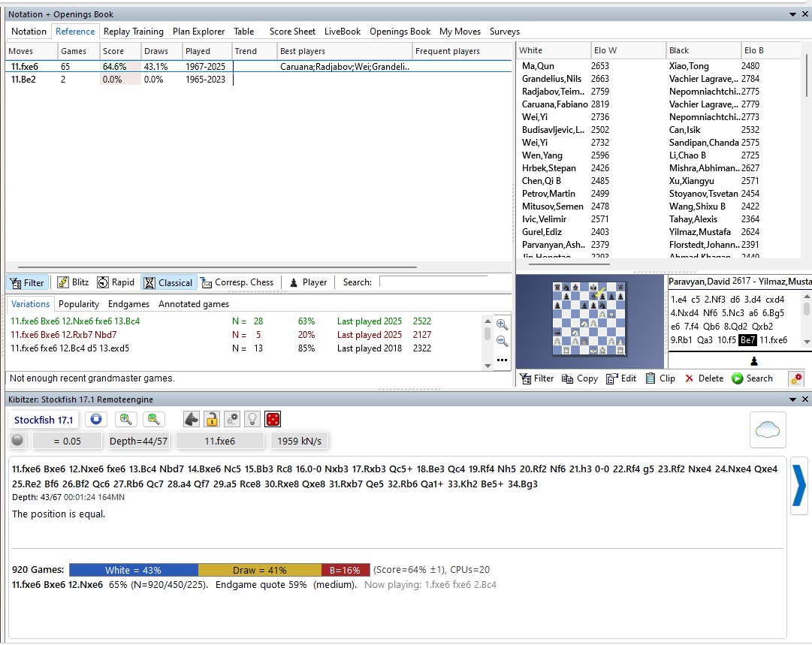Screen dimensions: 812x645
Task: Click the green Search button
Action: (x=752, y=378)
